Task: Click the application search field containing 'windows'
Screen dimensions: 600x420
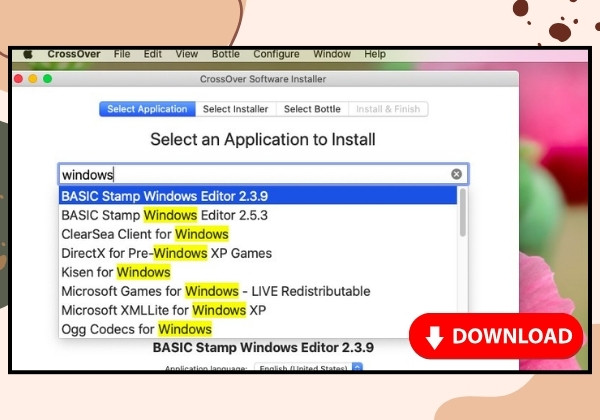Action: pos(263,174)
